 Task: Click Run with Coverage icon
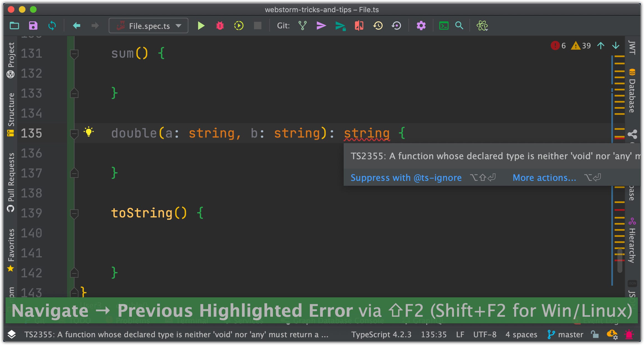(239, 26)
